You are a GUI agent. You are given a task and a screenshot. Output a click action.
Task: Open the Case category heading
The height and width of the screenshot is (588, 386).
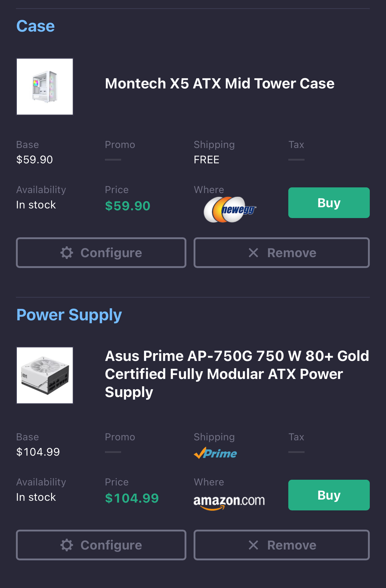pos(35,26)
